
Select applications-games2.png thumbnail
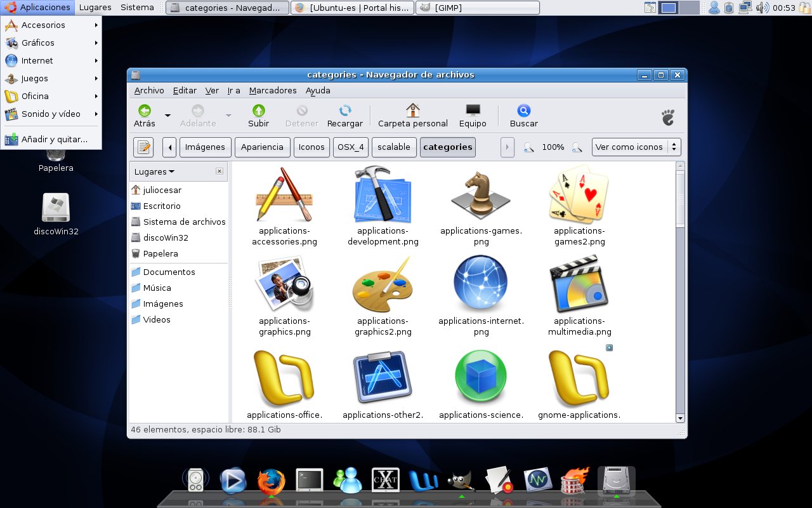tap(579, 194)
